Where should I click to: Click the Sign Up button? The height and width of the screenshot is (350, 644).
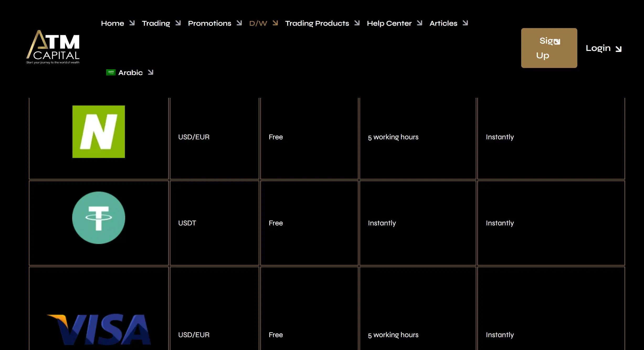click(x=549, y=48)
